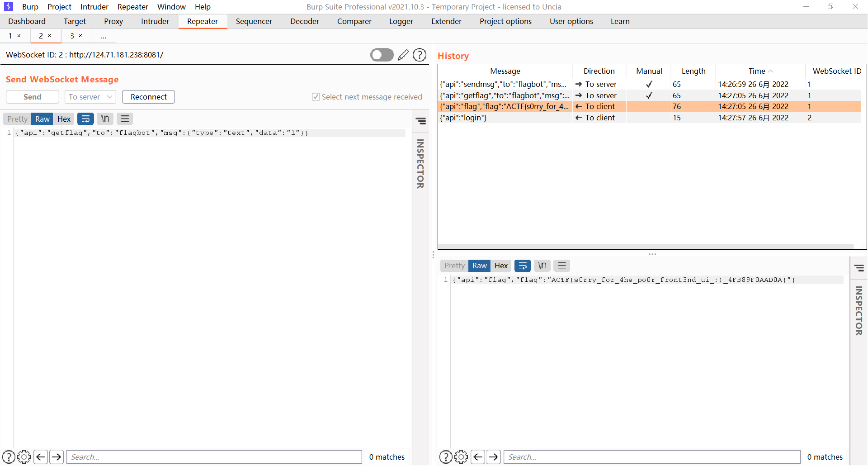Click the left editor search field

point(214,457)
